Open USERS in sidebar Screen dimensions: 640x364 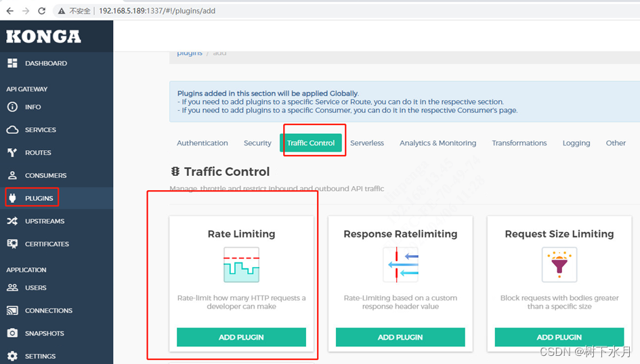35,288
